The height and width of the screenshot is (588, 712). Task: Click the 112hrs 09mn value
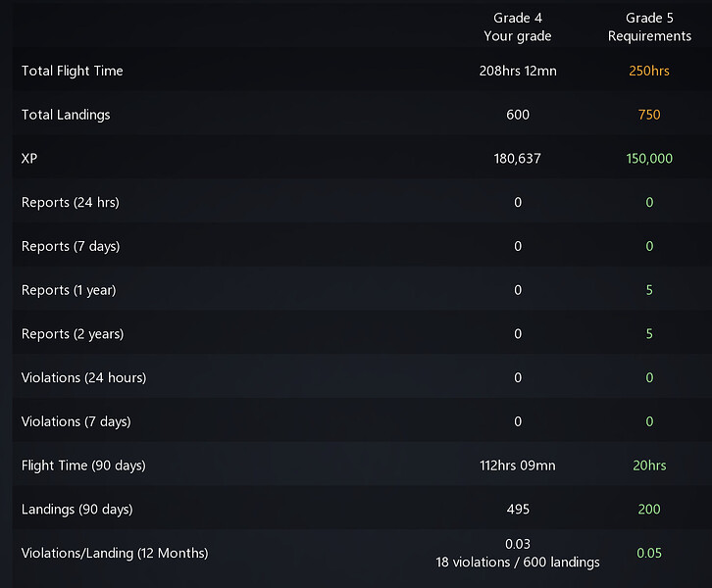click(518, 465)
